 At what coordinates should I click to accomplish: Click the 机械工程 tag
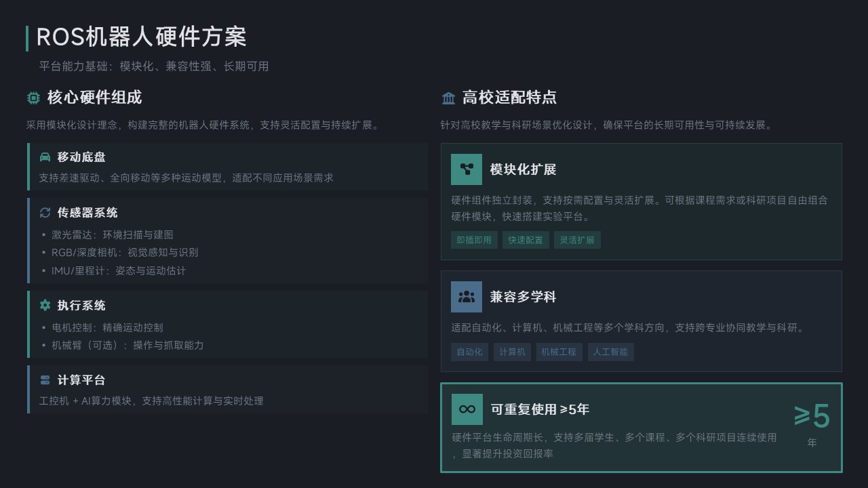click(x=559, y=352)
